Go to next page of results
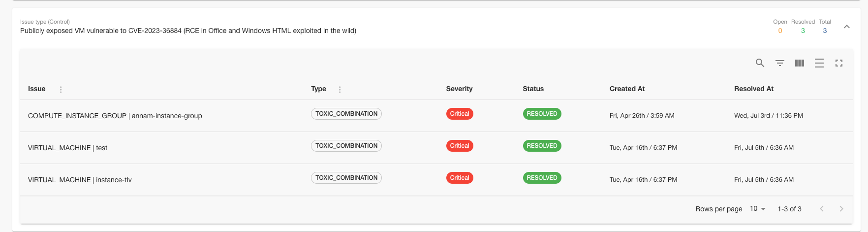 841,209
